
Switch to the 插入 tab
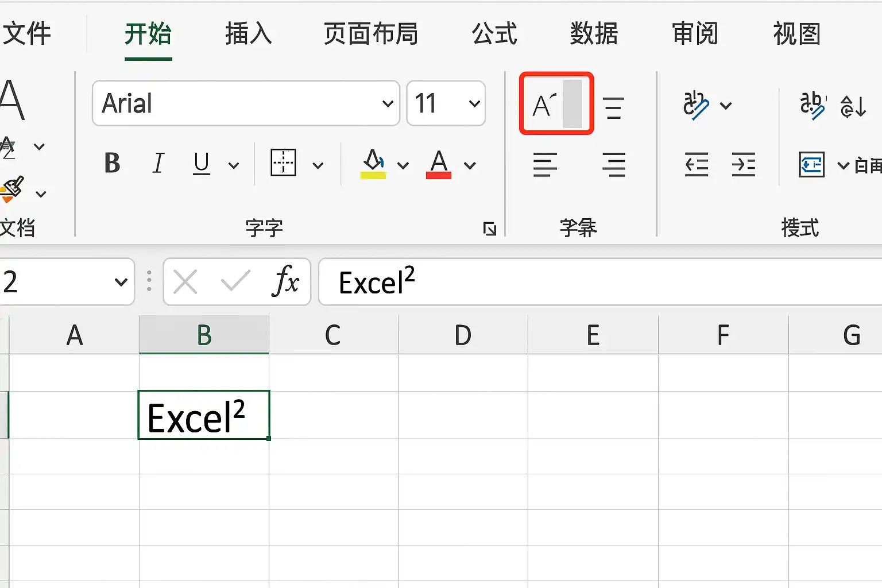[x=248, y=34]
